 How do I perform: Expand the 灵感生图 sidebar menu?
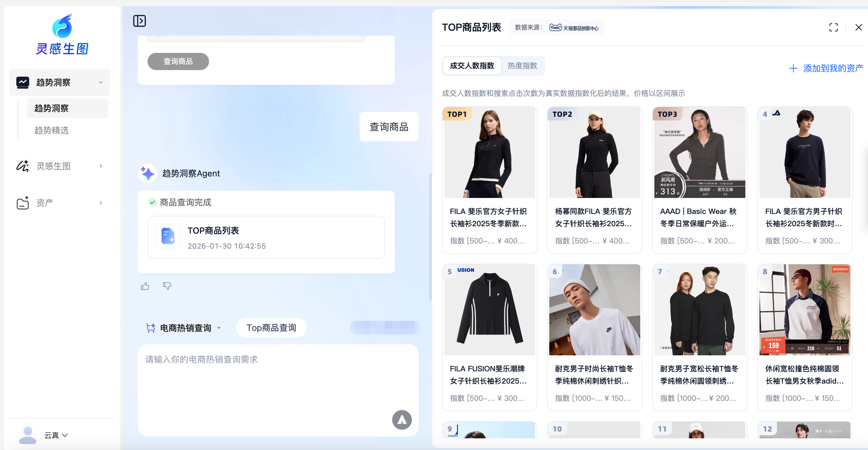click(101, 166)
